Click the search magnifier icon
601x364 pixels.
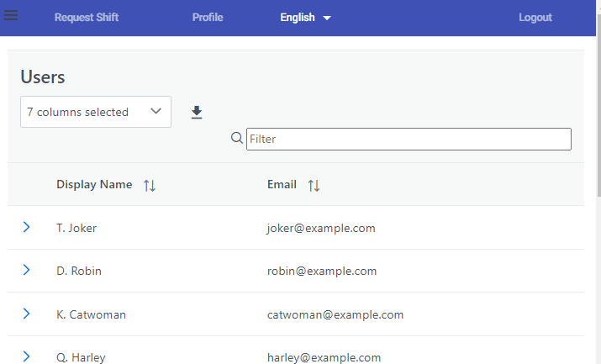coord(237,138)
